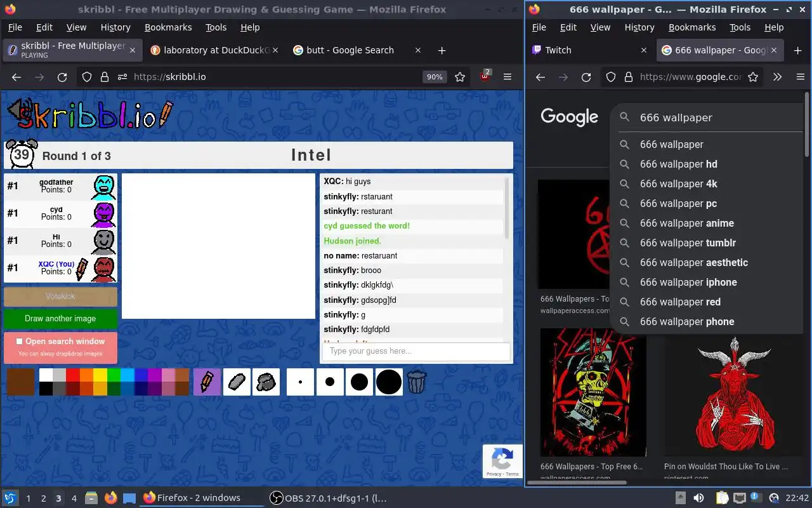The width and height of the screenshot is (812, 508).
Task: Open uBlock extension icon in skribbl window
Action: tap(485, 76)
